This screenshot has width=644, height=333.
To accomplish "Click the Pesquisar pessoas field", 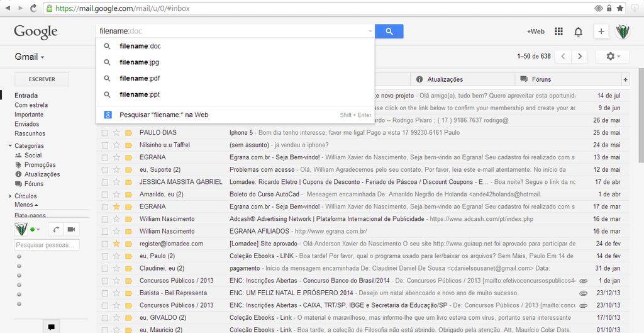I will [x=47, y=245].
